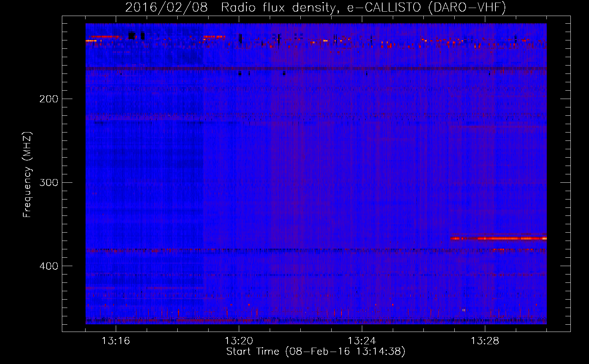Click the 300 frequency tick label
Screen dimensions: 589x364
48,182
